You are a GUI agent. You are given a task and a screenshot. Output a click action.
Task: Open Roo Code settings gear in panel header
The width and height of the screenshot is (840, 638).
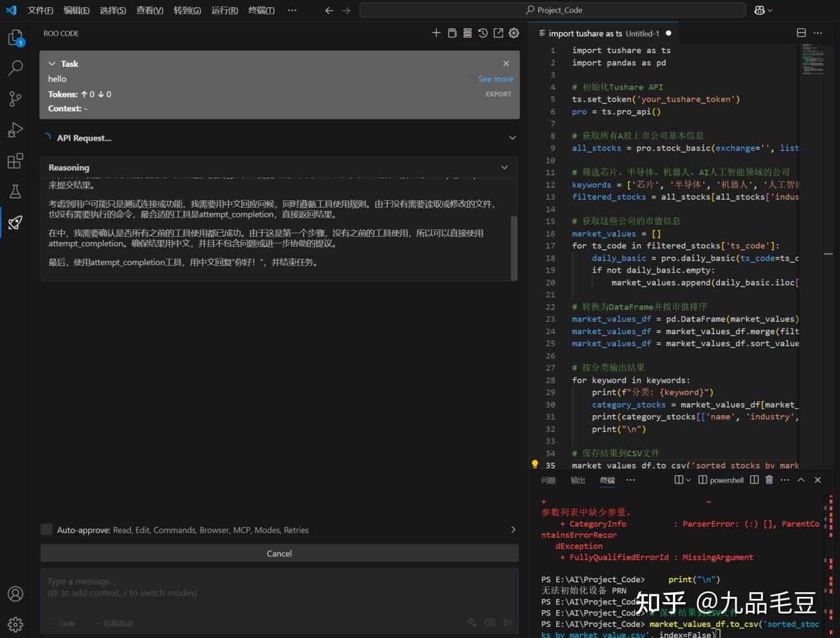point(514,32)
